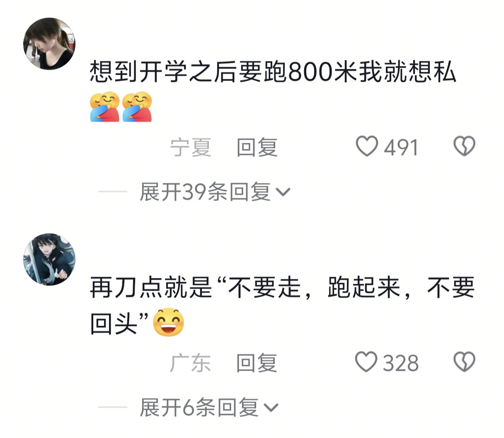Click chevron next to 展开6条回复
The image size is (504, 438).
271,408
